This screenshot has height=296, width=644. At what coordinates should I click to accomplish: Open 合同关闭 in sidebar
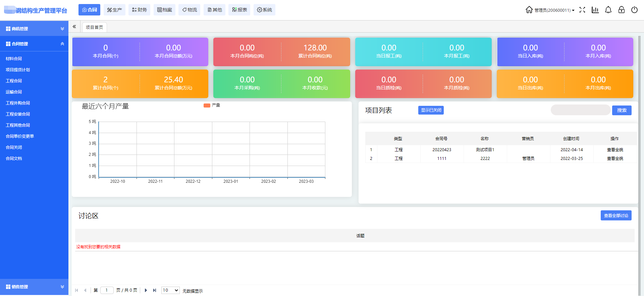pyautogui.click(x=14, y=147)
